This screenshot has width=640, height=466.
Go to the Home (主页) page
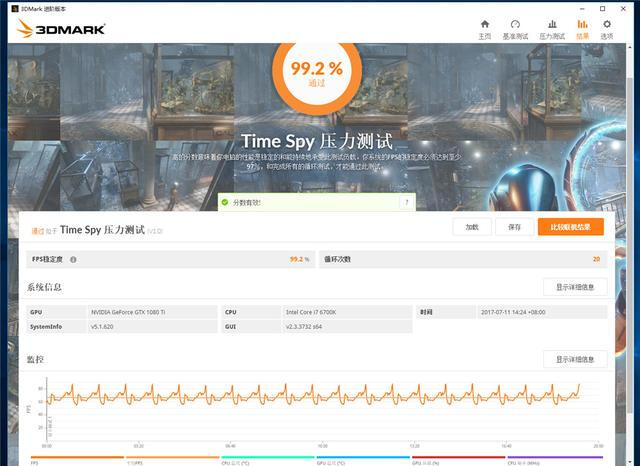click(484, 29)
